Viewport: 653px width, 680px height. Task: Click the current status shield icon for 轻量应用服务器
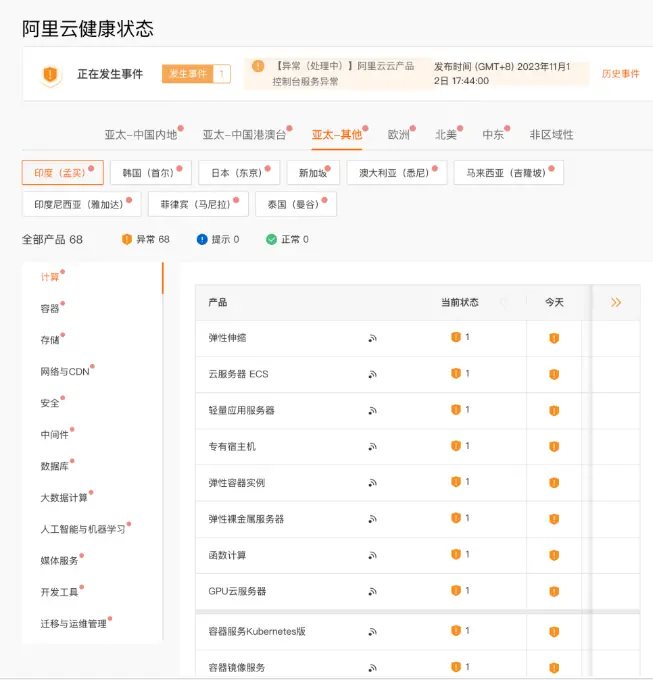pos(456,409)
